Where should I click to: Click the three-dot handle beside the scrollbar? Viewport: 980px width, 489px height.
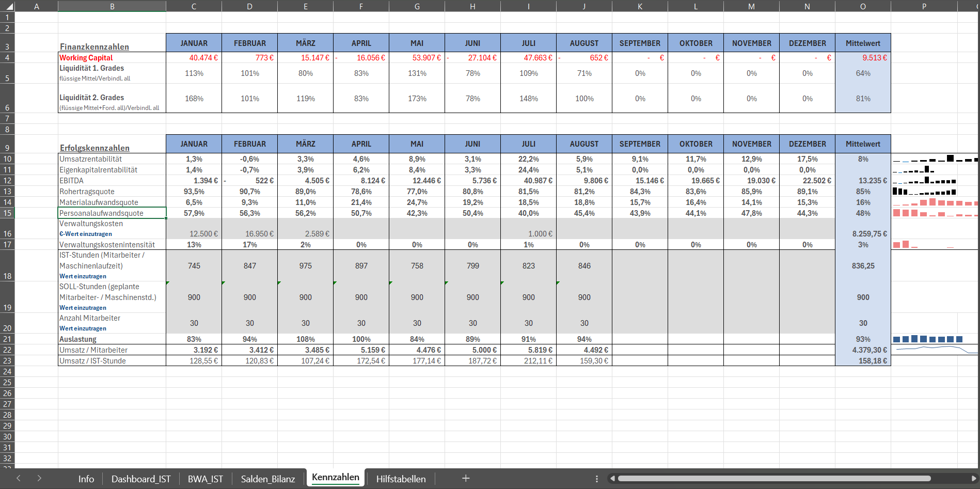[597, 479]
